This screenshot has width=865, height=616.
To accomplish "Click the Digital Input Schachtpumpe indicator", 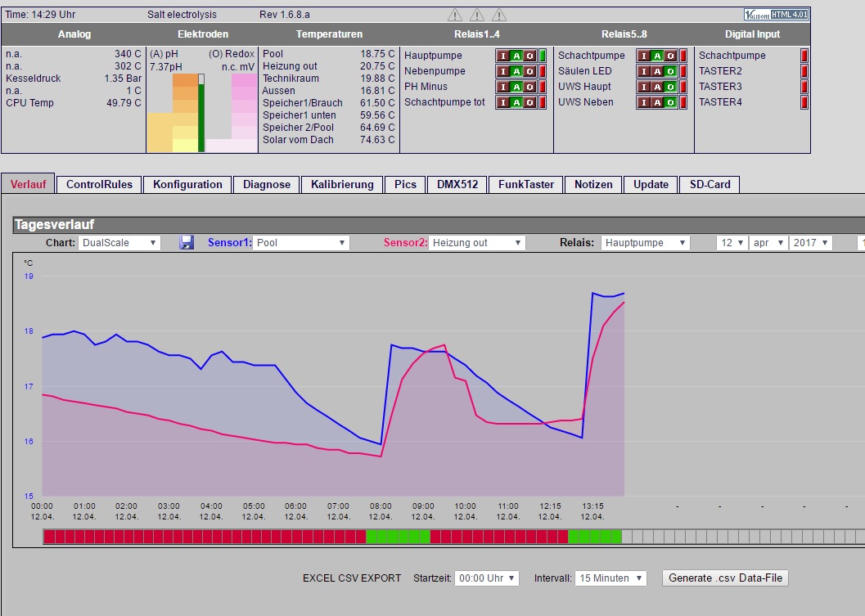I will click(x=804, y=55).
